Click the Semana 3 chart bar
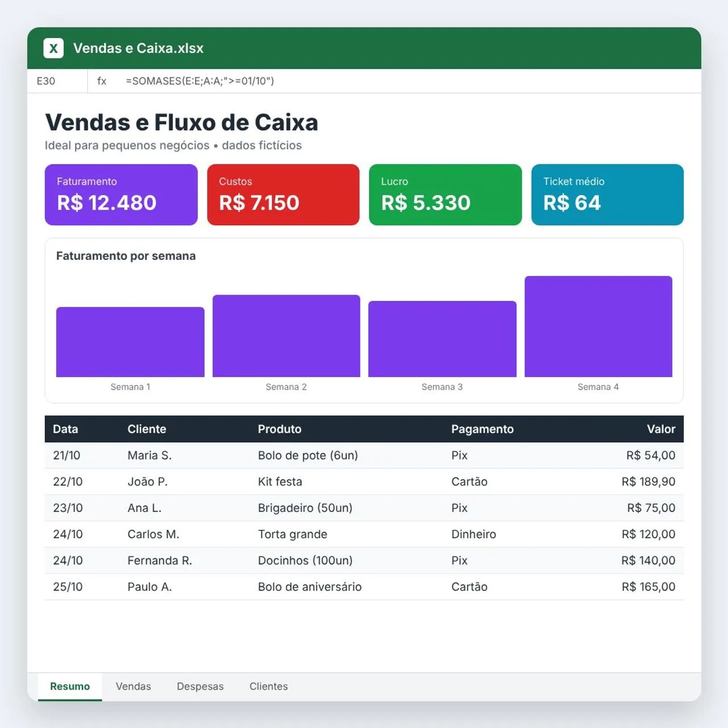Screen dimensions: 728x728 pos(442,339)
